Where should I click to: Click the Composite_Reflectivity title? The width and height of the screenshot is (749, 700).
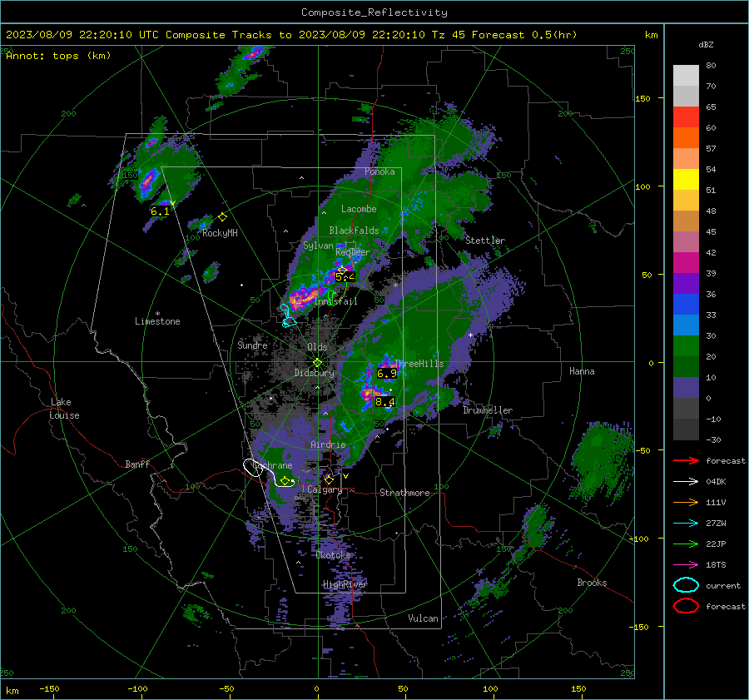click(374, 12)
